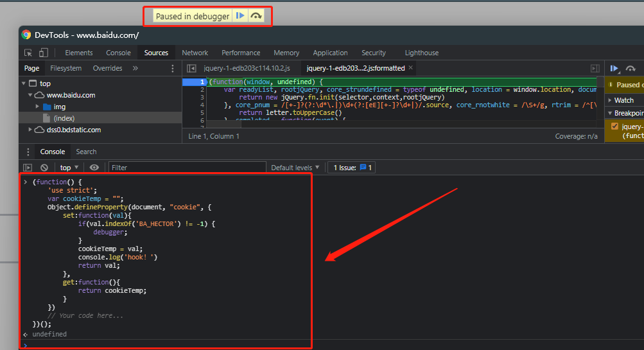The width and height of the screenshot is (644, 350).
Task: Hide the navigator sidebar toggle icon
Action: point(191,68)
